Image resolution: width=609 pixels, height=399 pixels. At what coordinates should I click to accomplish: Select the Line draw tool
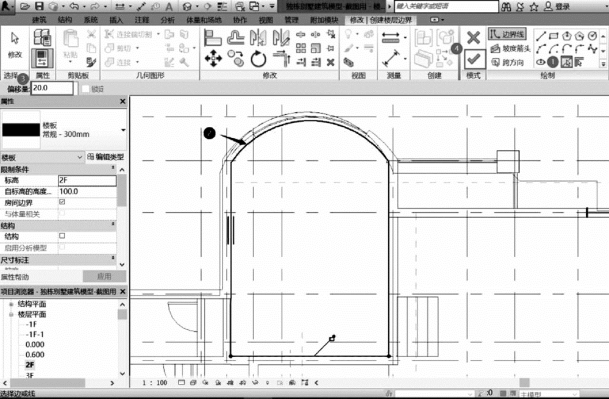click(x=541, y=37)
